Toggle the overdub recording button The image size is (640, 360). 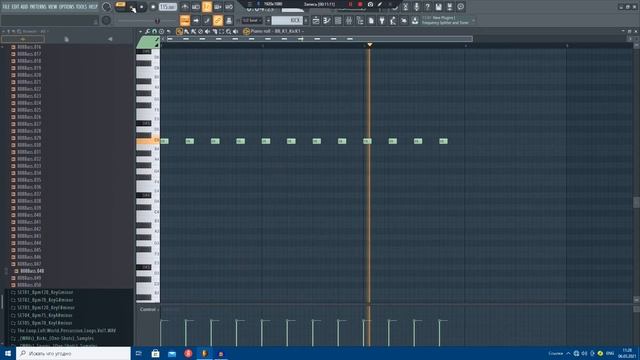(x=218, y=7)
